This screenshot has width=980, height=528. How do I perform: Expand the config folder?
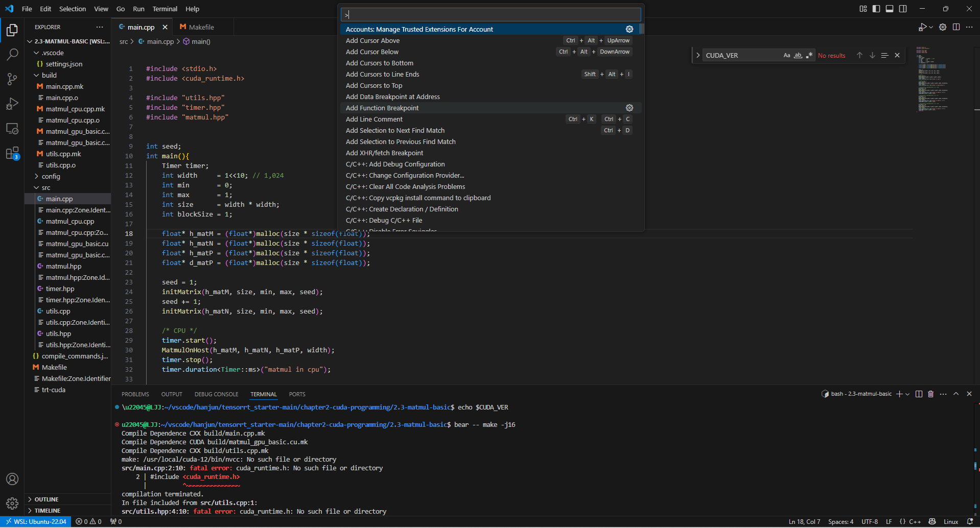point(68,176)
